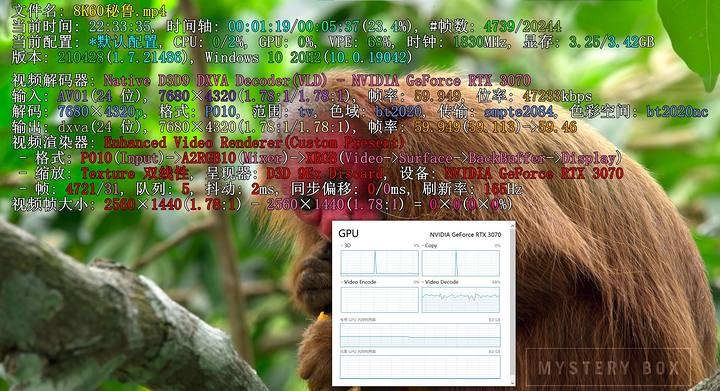Click the input codec 'AV01(24 位)'
Screen dimensions: 720x391
tap(102, 96)
